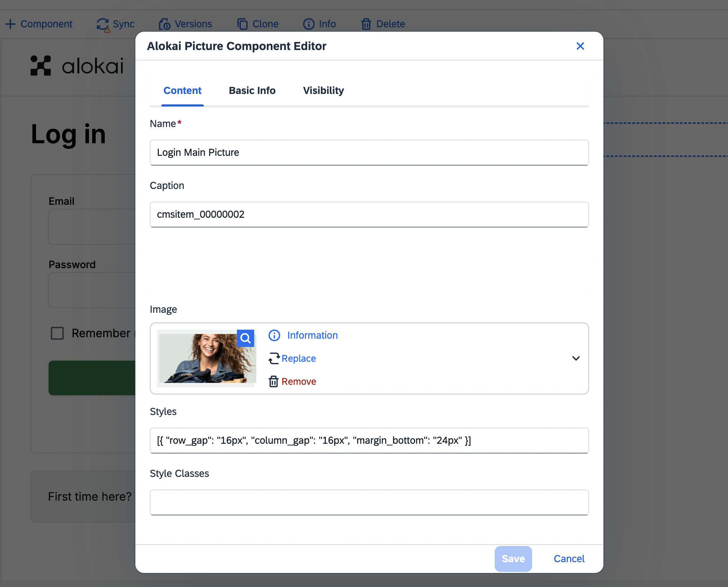Expand the image panel chevron
This screenshot has width=728, height=587.
[576, 358]
